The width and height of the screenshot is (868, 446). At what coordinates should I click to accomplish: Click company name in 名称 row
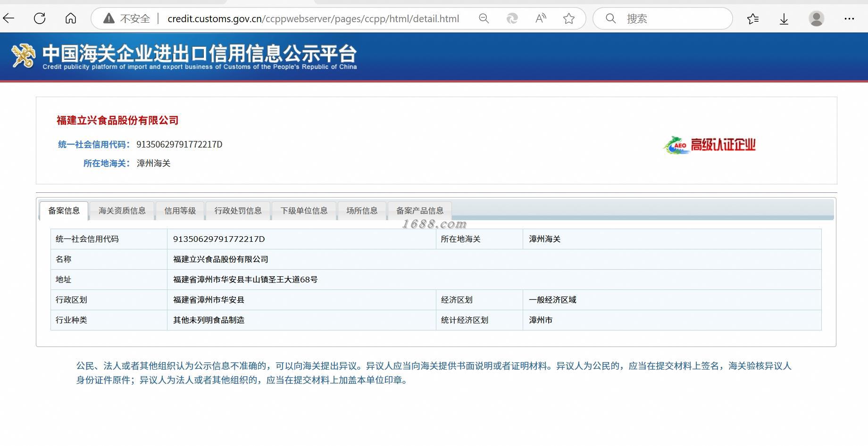pos(220,259)
